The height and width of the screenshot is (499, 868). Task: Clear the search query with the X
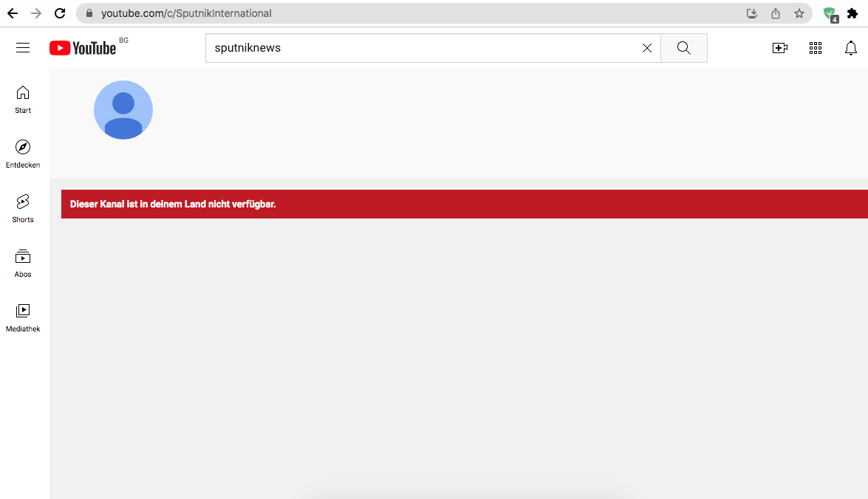(646, 48)
